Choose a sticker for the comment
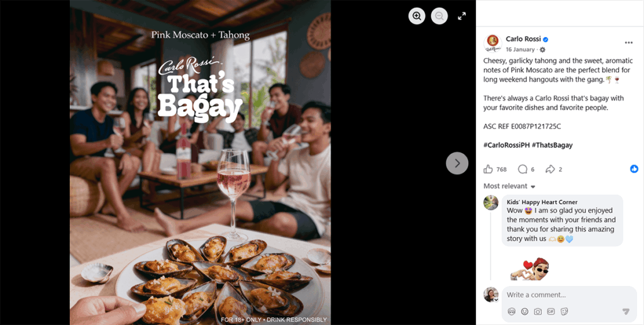644x325 pixels. tap(564, 311)
